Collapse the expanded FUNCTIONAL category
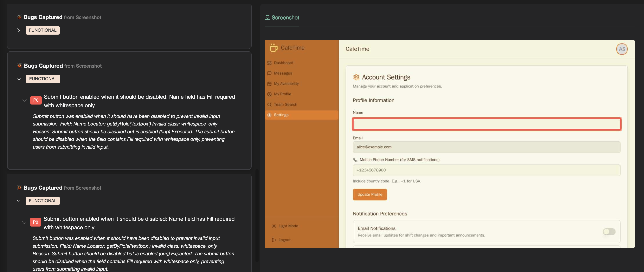 19,79
